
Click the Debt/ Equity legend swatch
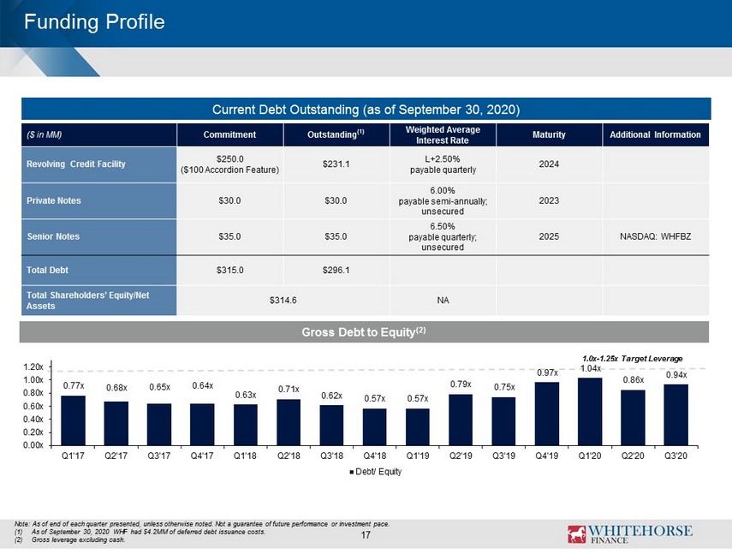pyautogui.click(x=352, y=472)
